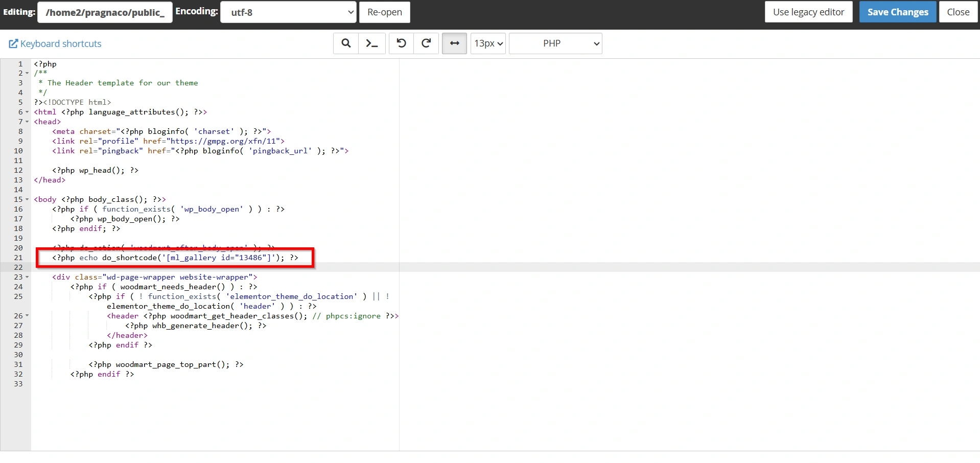Viewport: 980px width, 463px height.
Task: Click 'The Header template for our theme' comment
Action: [x=123, y=83]
